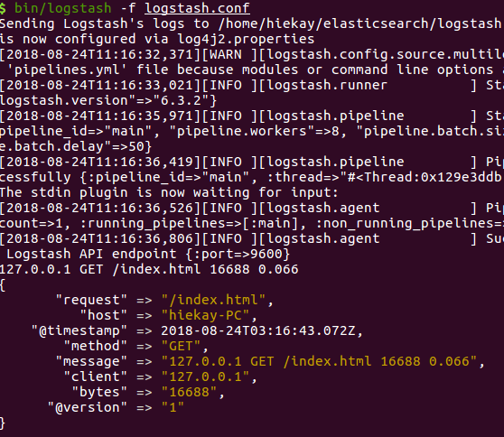Click the "/index.html" request value
Image resolution: width=504 pixels, height=437 pixels.
[213, 300]
